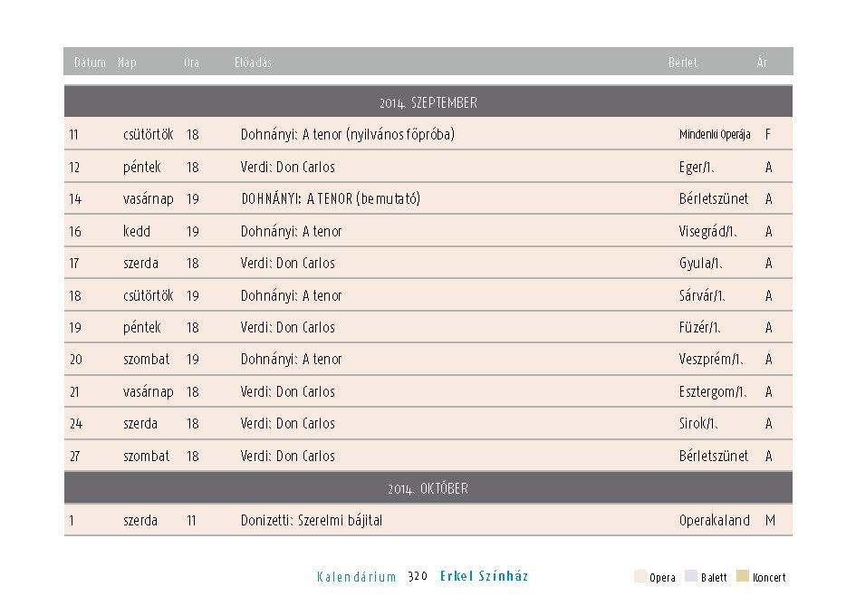The height and width of the screenshot is (616, 856).
Task: Click "Verdi: Don Carlos" in the Sirok/1. row
Action: (x=288, y=424)
